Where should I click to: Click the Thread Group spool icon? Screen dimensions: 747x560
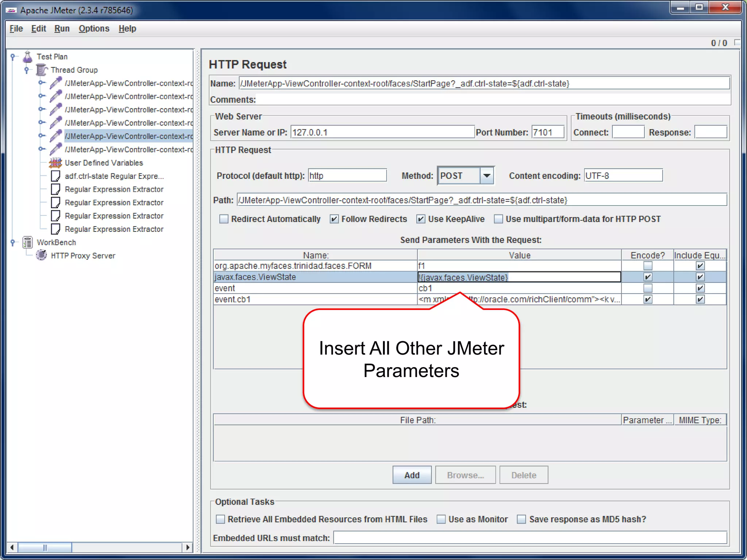42,70
